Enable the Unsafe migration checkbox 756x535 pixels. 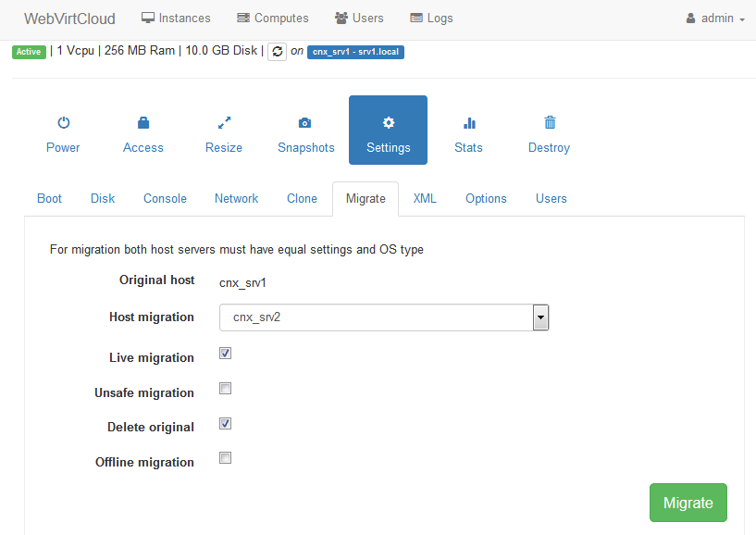click(225, 389)
